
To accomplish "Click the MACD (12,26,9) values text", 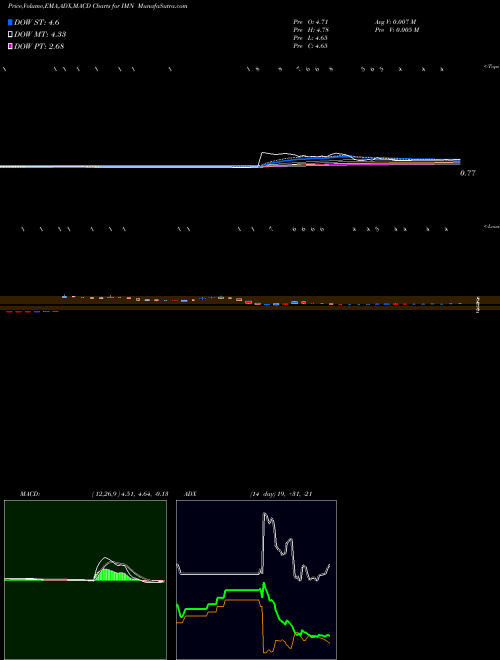I will (x=130, y=494).
